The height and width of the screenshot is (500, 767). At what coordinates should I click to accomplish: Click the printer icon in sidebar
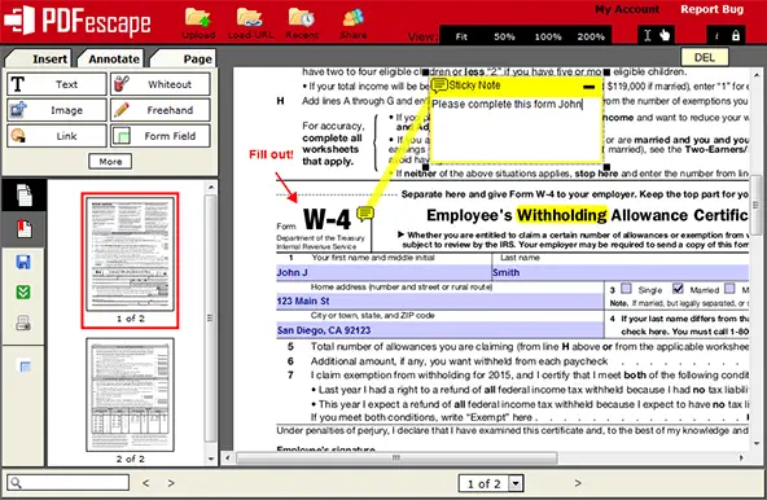[x=24, y=323]
